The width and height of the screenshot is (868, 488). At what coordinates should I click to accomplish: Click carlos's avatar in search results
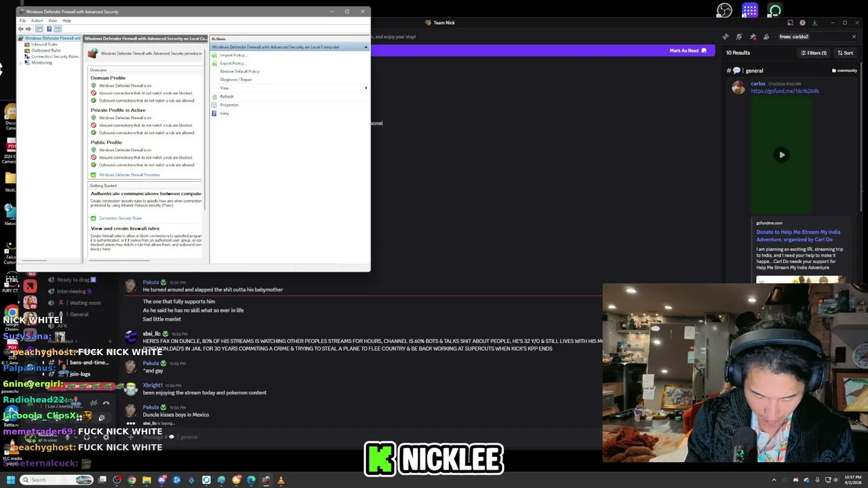pyautogui.click(x=738, y=87)
